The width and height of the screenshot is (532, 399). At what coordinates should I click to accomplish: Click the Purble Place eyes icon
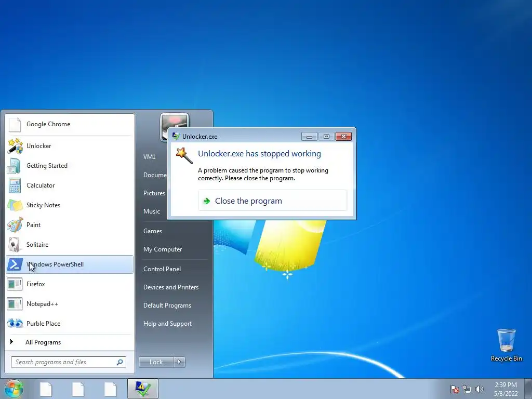pyautogui.click(x=15, y=323)
